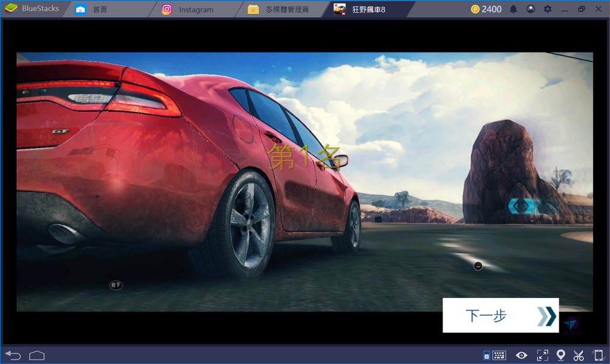The height and width of the screenshot is (364, 610).
Task: Open the 2400 coins balance
Action: click(x=486, y=9)
